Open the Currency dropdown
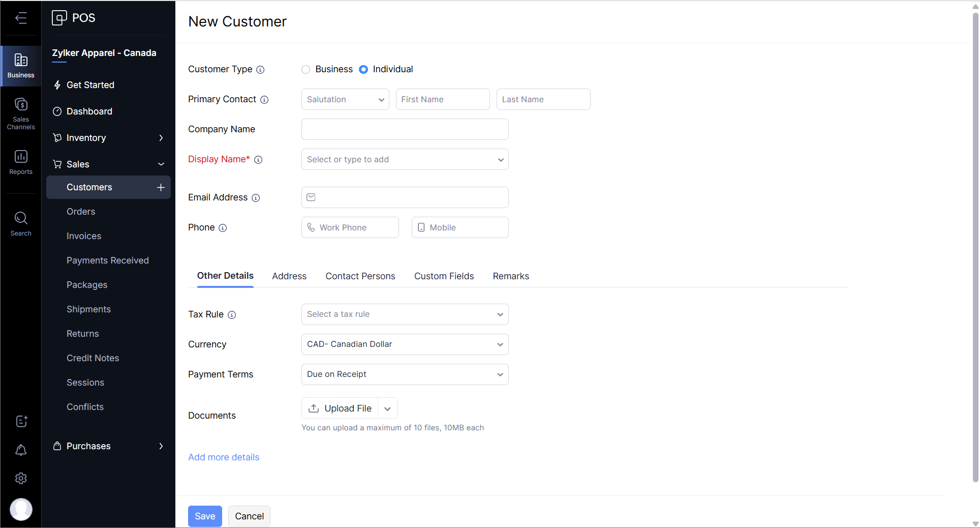980x528 pixels. point(405,344)
